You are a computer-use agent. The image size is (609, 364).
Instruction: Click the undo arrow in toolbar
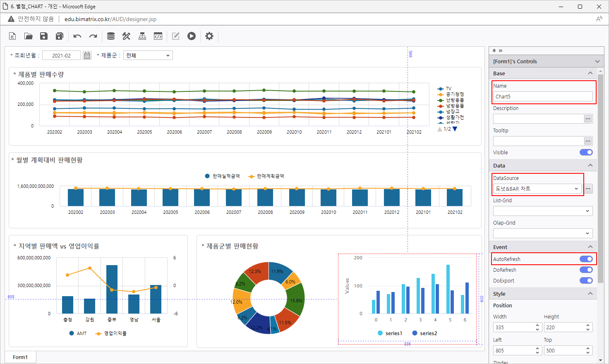77,36
